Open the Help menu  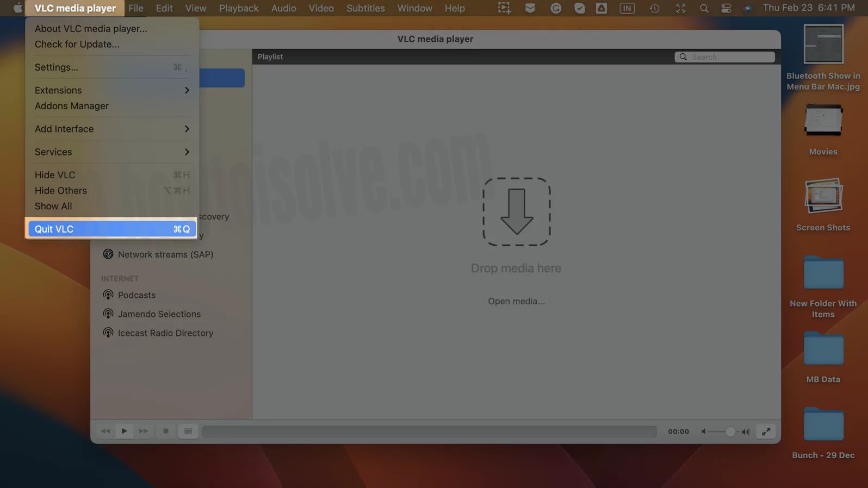point(455,8)
